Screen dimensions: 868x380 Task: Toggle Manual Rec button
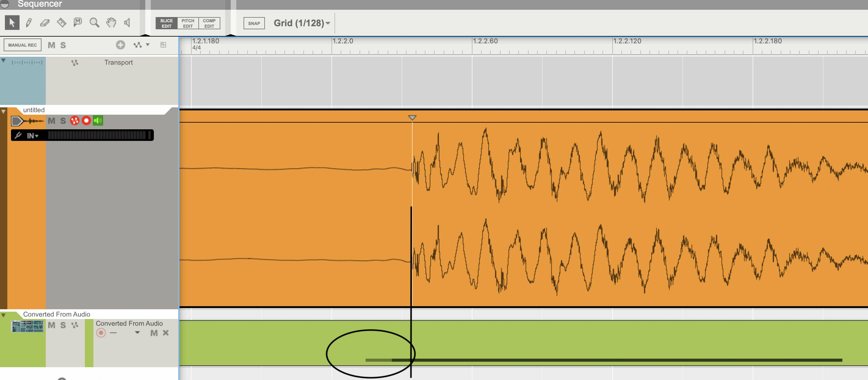pyautogui.click(x=23, y=45)
